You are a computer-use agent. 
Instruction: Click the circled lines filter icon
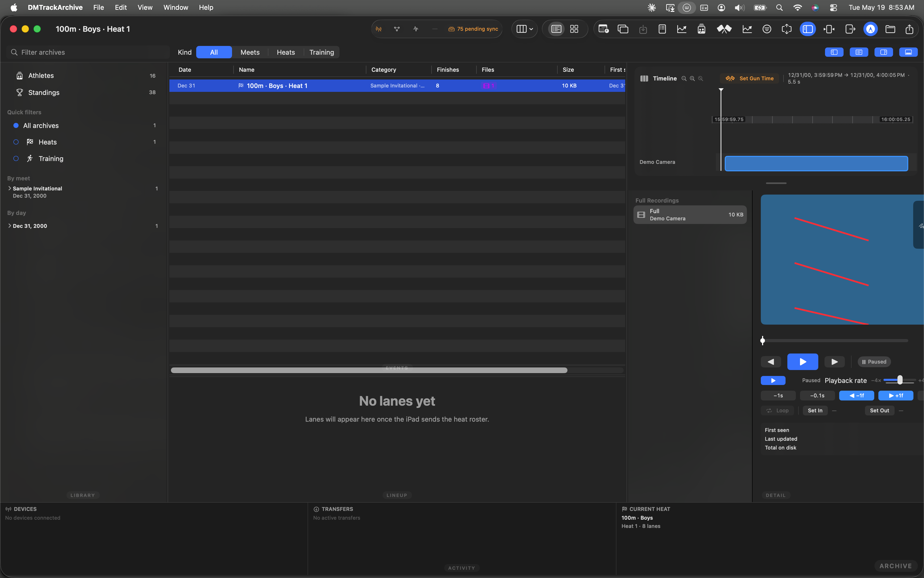pyautogui.click(x=767, y=29)
